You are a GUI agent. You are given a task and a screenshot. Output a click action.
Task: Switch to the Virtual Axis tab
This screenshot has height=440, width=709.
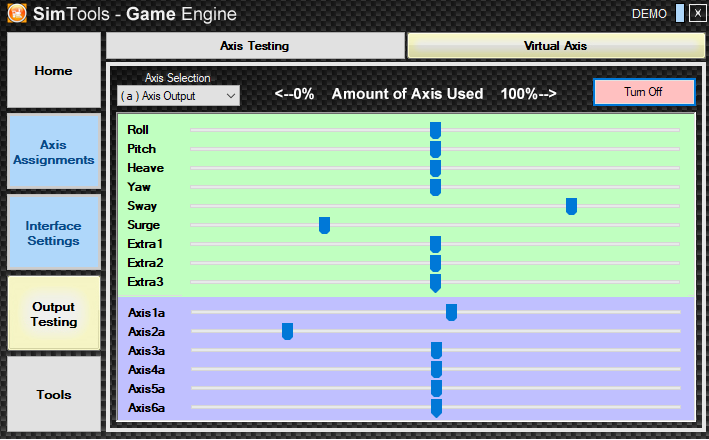pos(555,46)
